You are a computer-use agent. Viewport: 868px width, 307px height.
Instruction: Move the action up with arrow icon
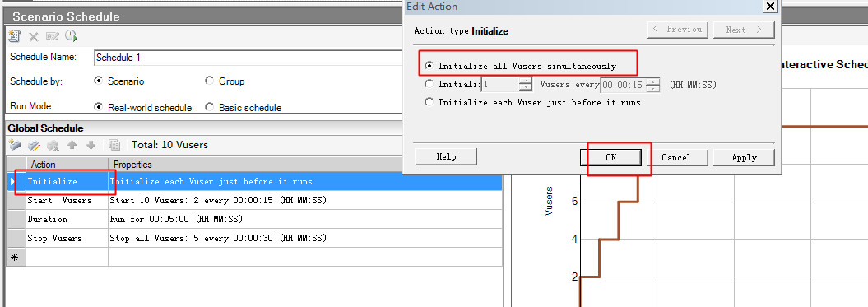point(72,145)
